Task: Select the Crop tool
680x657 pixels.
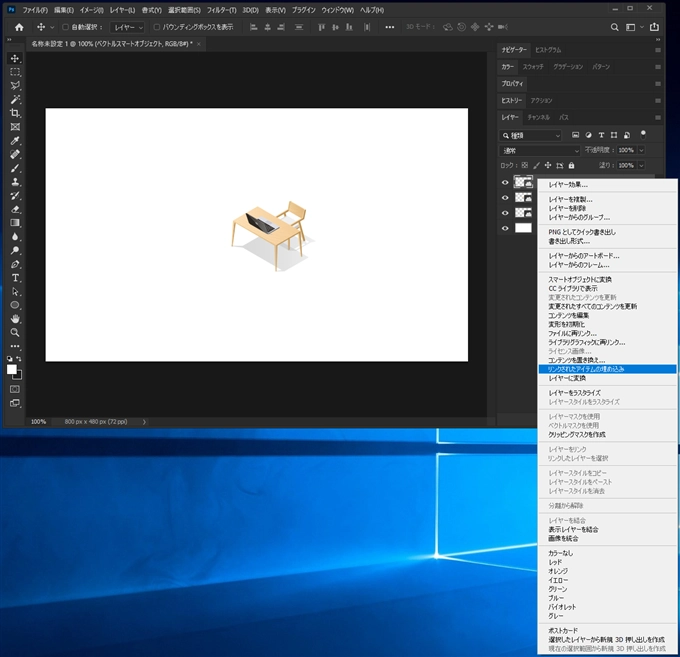Action: 15,113
